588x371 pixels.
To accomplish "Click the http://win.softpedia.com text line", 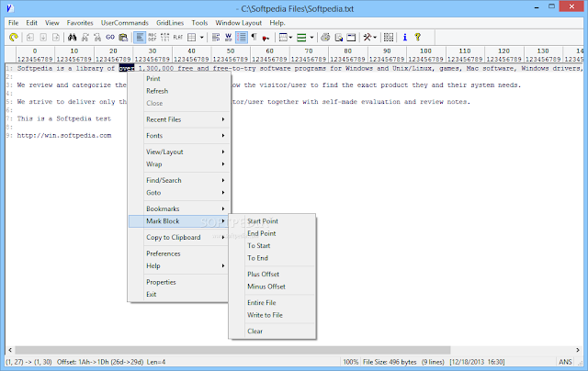I will [x=64, y=136].
